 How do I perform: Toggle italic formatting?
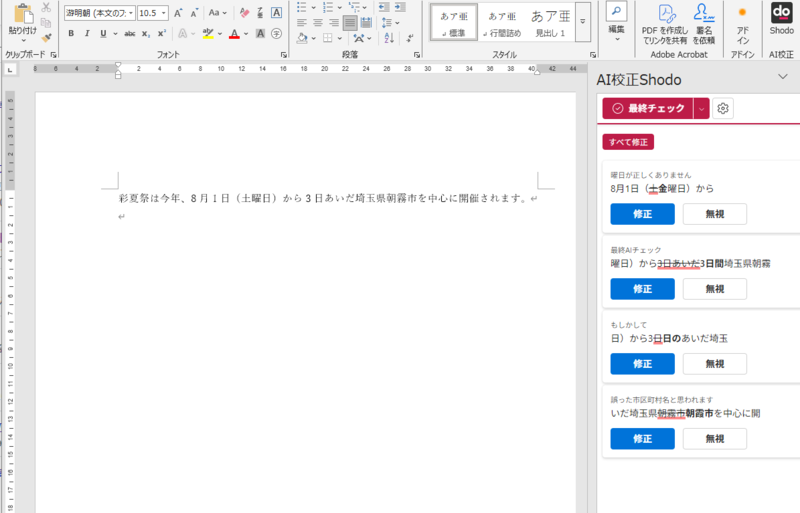[x=87, y=34]
